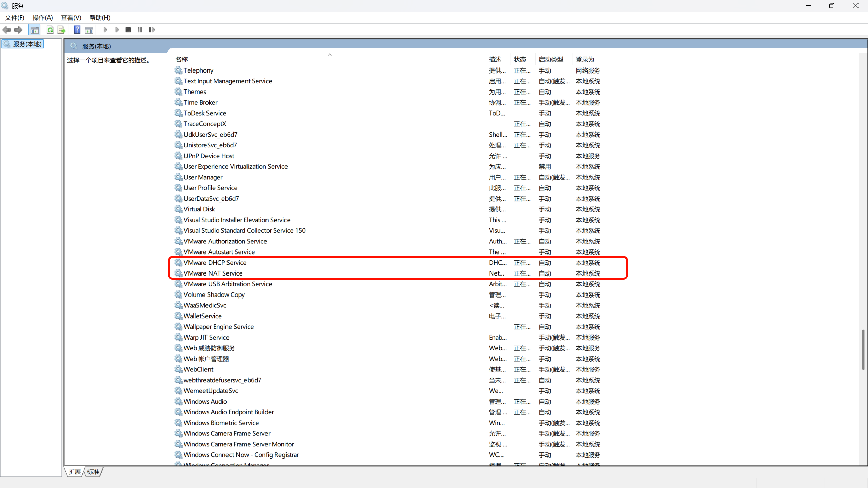Click the Refresh icon in the toolbar

coord(50,30)
